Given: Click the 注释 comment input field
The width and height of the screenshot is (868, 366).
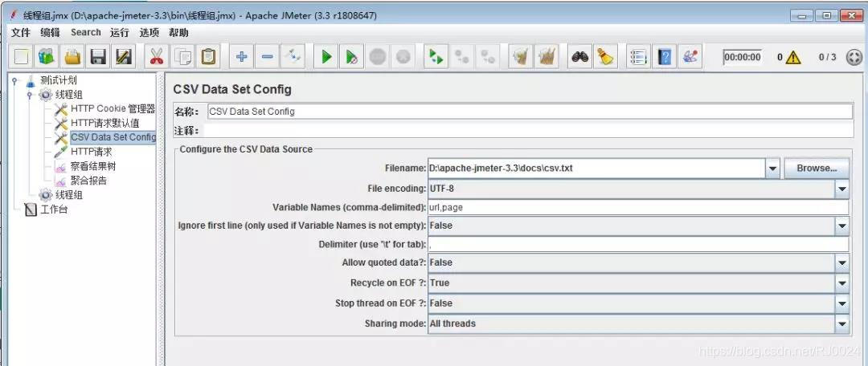Looking at the screenshot, I should tap(528, 131).
